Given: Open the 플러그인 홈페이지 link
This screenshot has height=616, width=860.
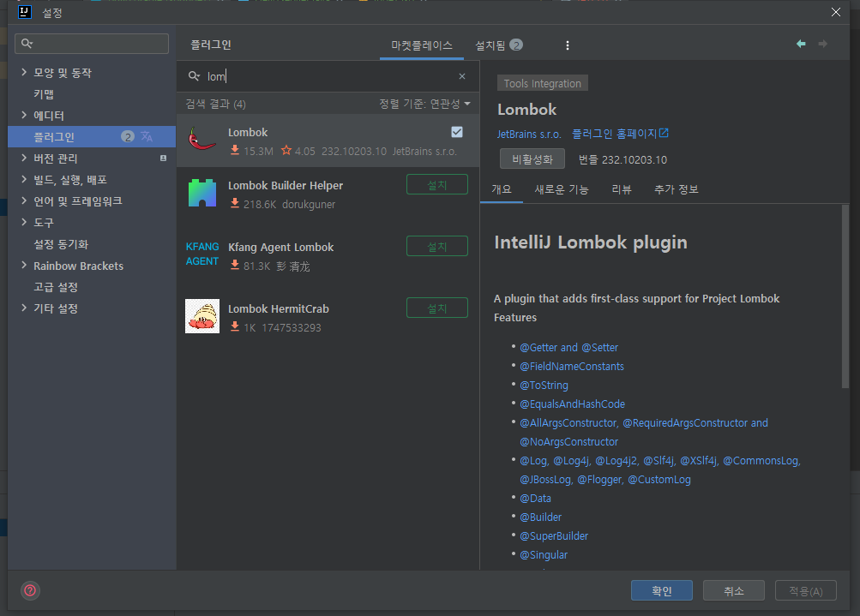Looking at the screenshot, I should pos(614,134).
